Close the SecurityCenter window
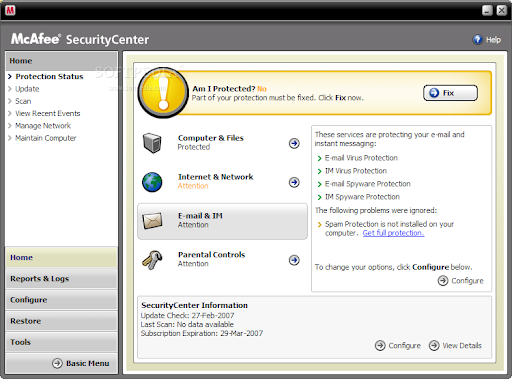This screenshot has height=379, width=512. [x=501, y=10]
